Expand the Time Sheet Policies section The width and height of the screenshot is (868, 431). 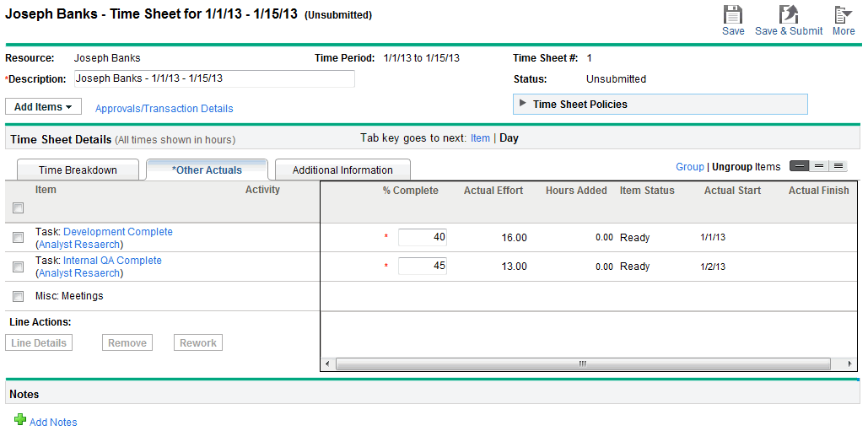pos(523,104)
